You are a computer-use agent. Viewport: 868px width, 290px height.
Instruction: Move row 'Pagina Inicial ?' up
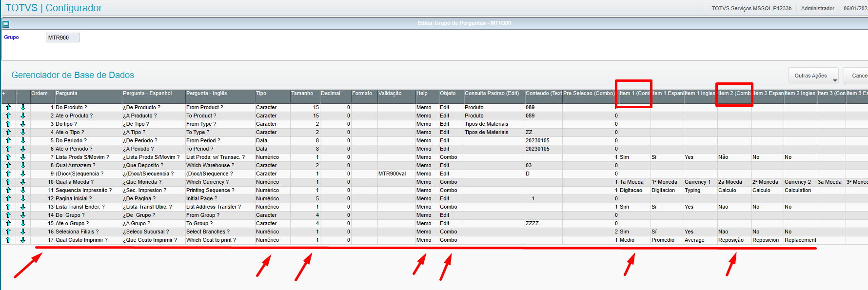coord(8,198)
